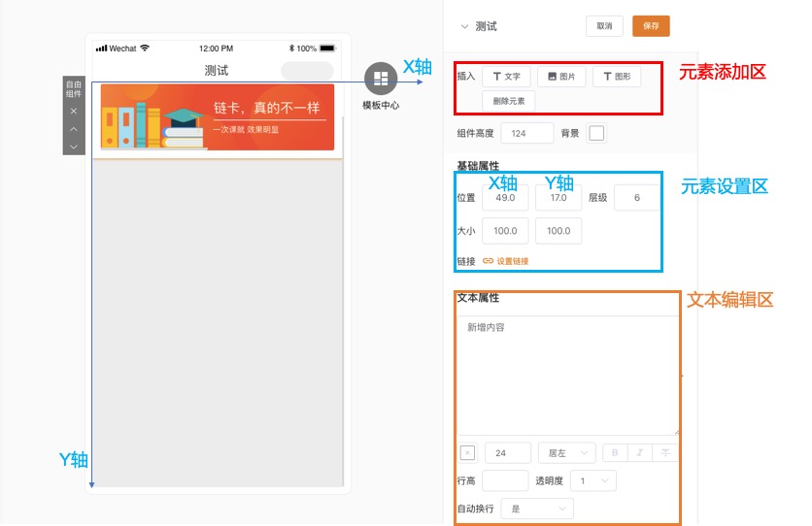
Task: Open the 背景 background color swatch
Action: coord(596,133)
